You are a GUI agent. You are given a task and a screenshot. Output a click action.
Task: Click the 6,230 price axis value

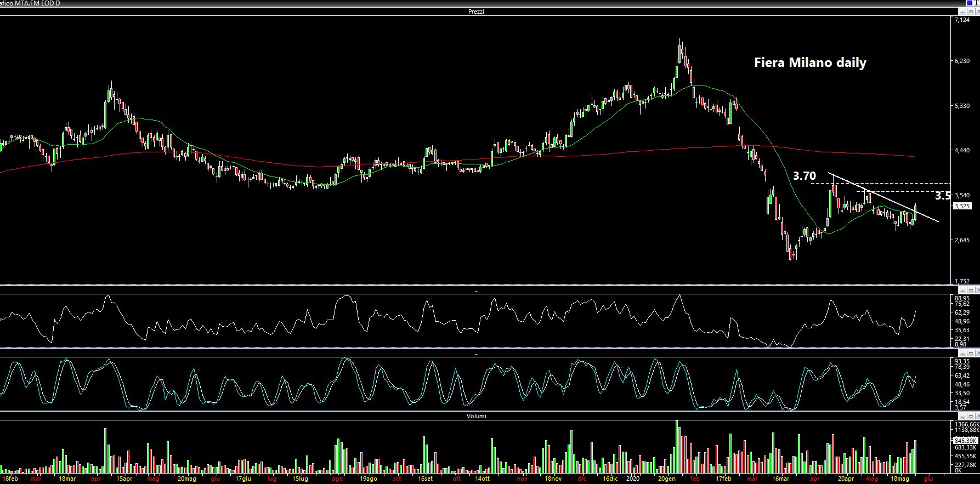coord(962,61)
